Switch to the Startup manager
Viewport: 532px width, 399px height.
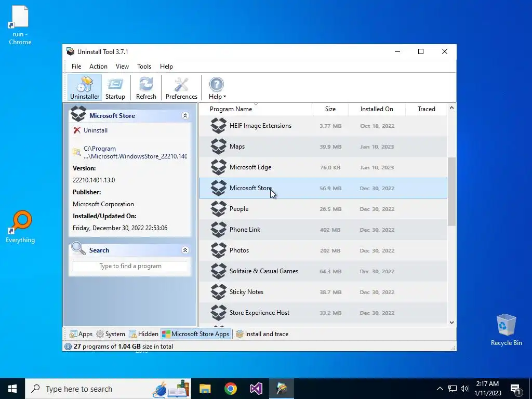[x=115, y=87]
